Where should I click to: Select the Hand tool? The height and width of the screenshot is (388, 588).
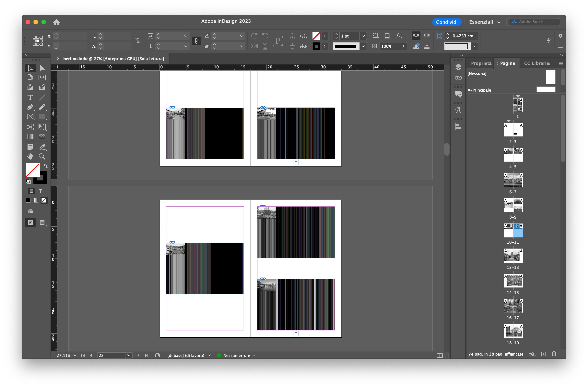[x=30, y=156]
